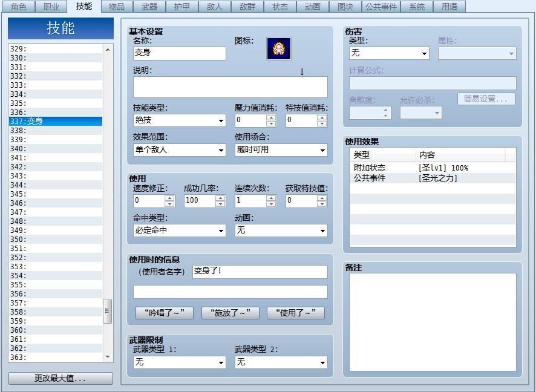Screen dimensions: 536x392
Task: Select skill list entry 329:
Action: tap(56, 49)
